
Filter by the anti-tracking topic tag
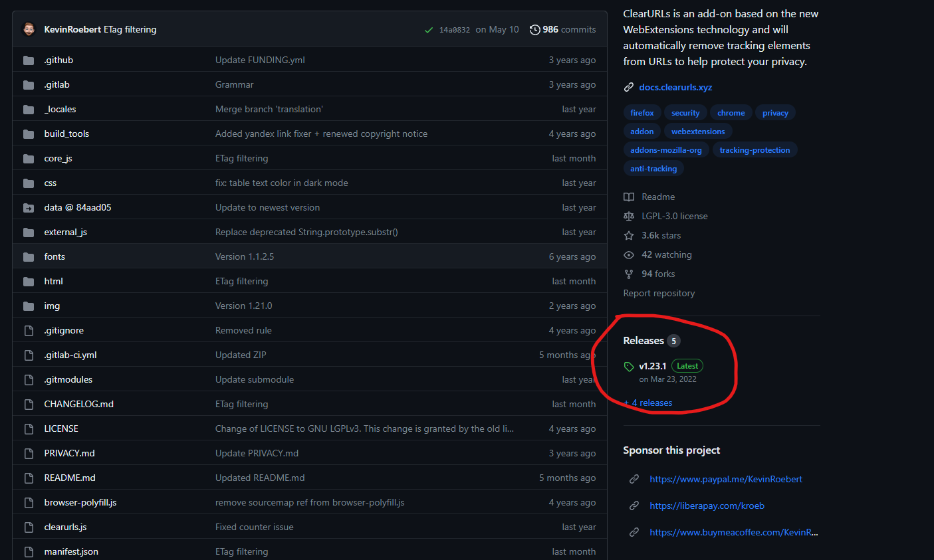tap(653, 169)
